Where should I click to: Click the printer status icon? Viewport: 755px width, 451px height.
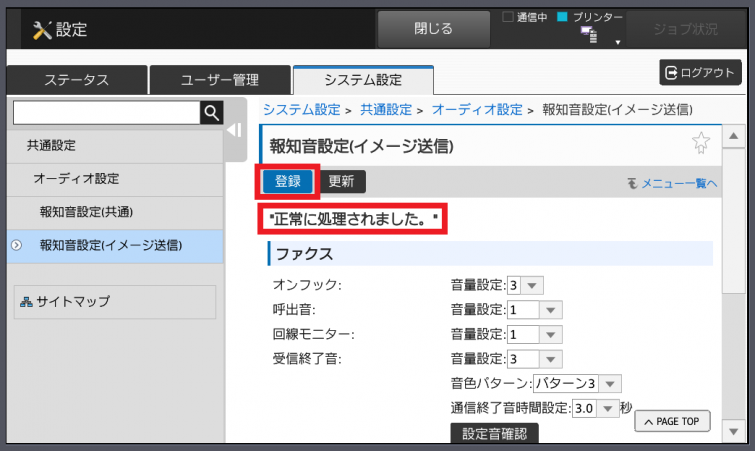click(588, 35)
